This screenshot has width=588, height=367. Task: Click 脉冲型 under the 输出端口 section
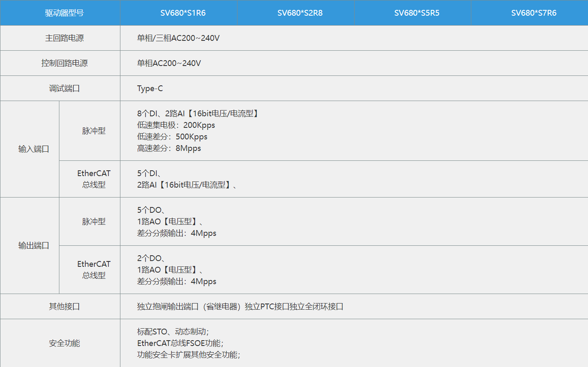[94, 221]
